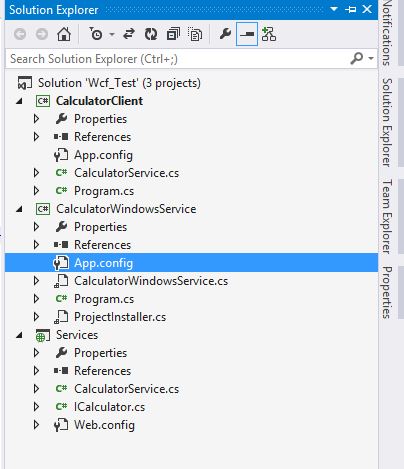
Task: Select the CalculatorWindowsService project
Action: tap(126, 209)
